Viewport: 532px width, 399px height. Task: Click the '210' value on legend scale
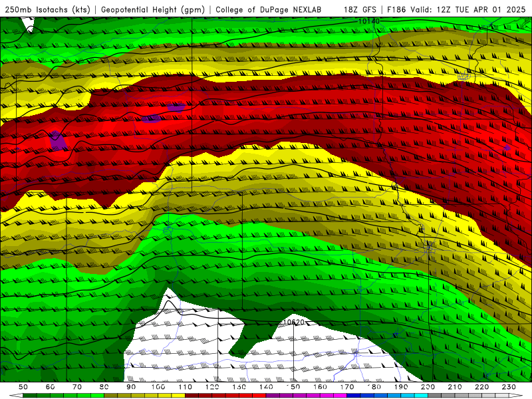coord(455,387)
